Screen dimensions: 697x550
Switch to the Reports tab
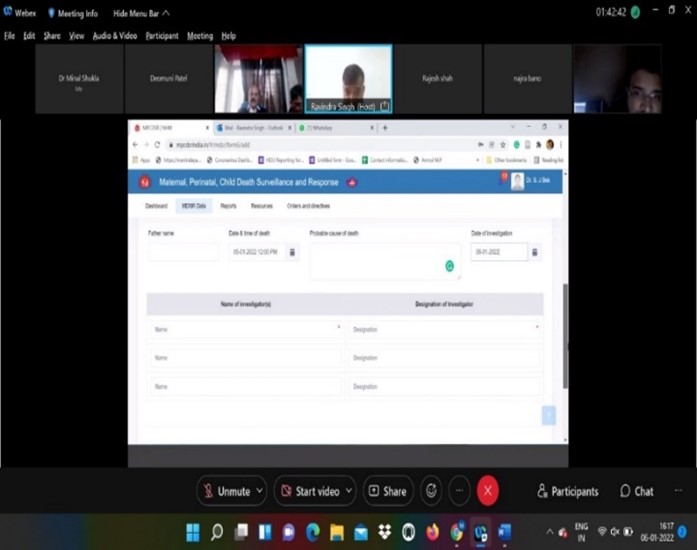point(228,205)
